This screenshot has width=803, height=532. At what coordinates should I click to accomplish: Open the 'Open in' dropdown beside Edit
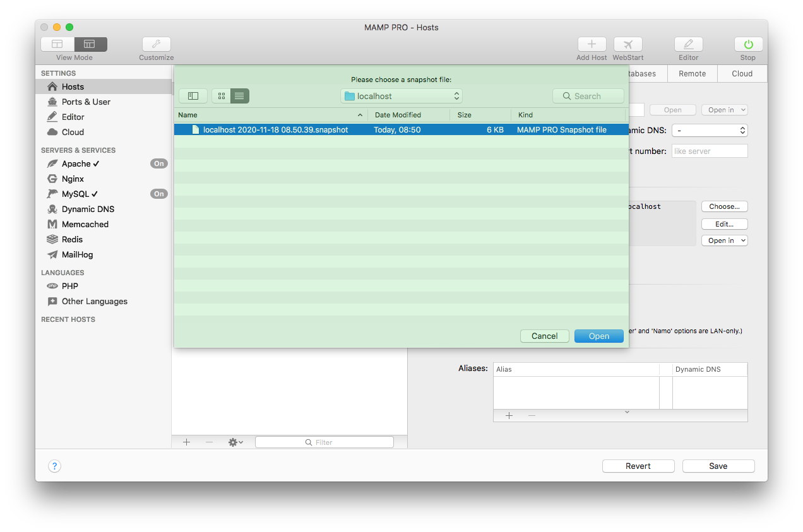tap(724, 240)
